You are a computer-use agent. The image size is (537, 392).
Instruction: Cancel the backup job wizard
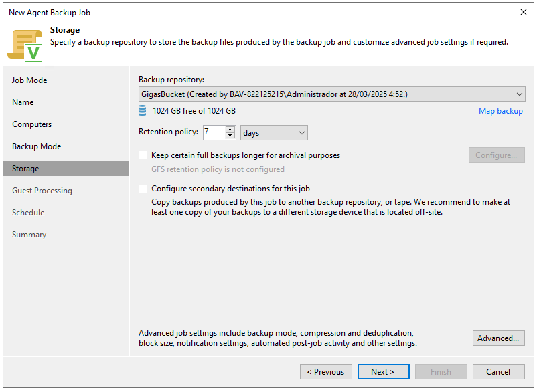pos(498,372)
